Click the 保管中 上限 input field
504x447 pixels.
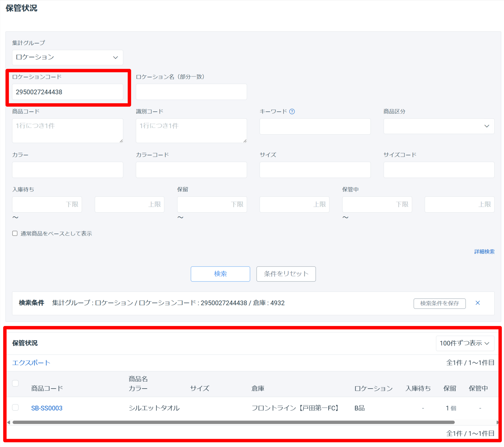(460, 204)
